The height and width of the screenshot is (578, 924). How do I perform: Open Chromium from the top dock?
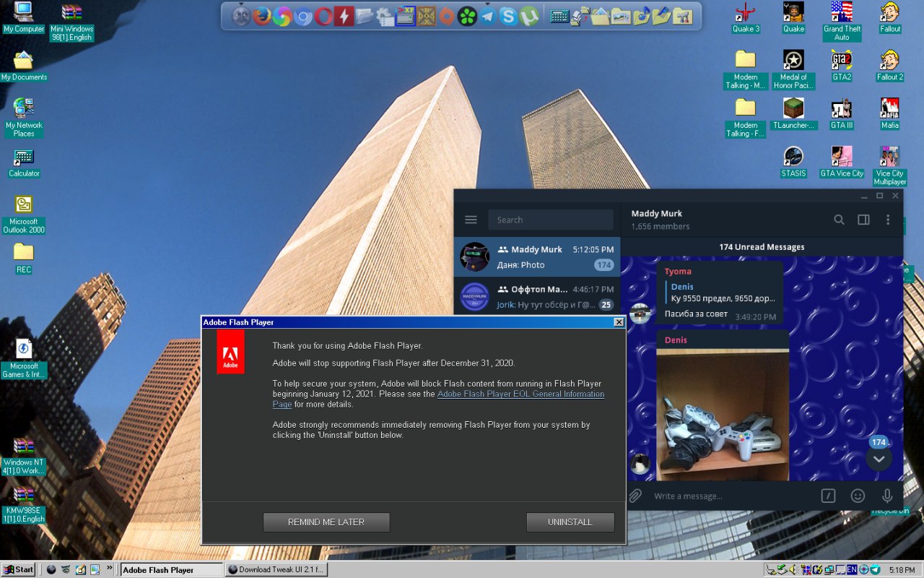(x=302, y=16)
